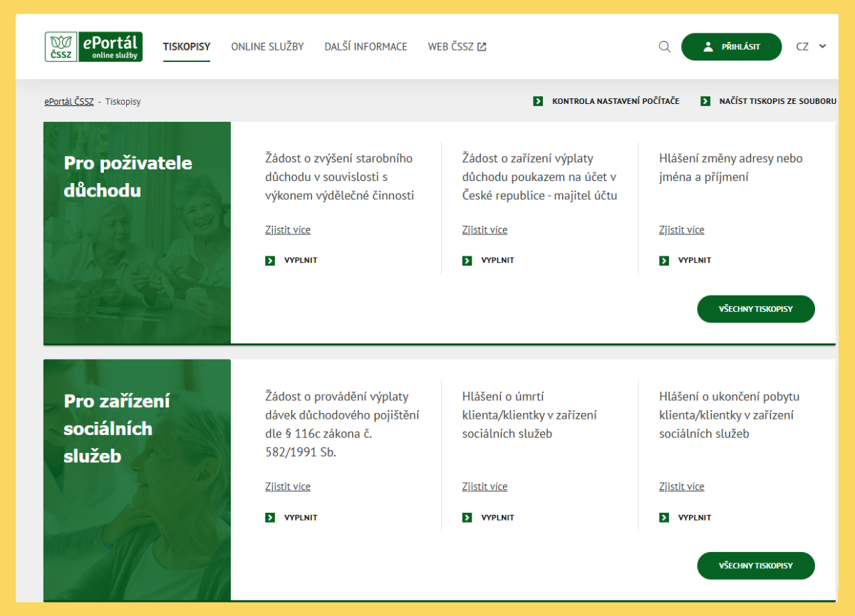This screenshot has width=855, height=616.
Task: Click the arrow icon beside Kontrola nastavení počítače
Action: coord(538,102)
